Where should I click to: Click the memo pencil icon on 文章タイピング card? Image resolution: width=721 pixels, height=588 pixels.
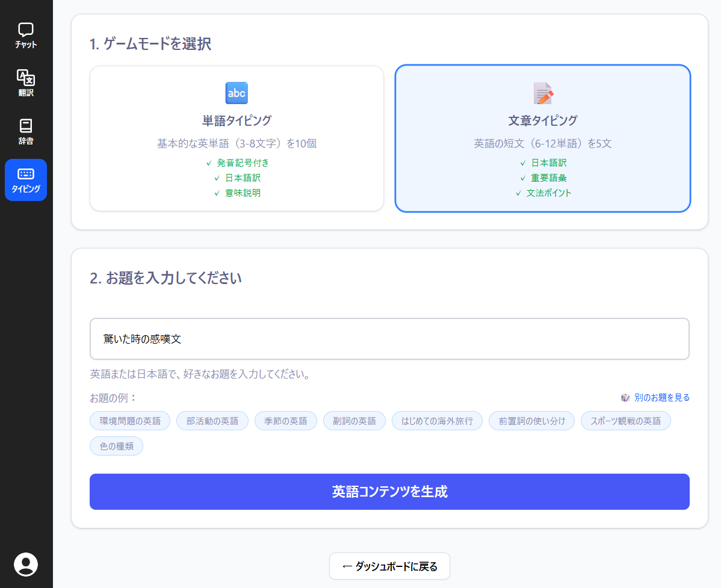tap(543, 93)
